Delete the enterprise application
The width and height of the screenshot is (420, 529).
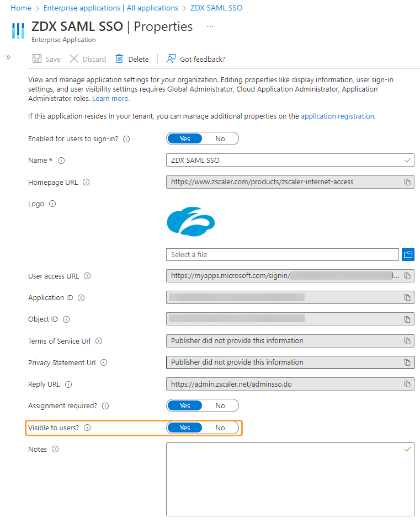pyautogui.click(x=132, y=59)
